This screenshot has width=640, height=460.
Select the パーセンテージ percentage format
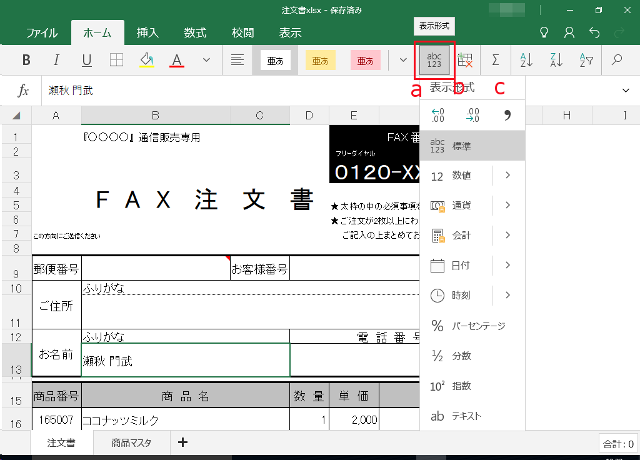tap(472, 325)
